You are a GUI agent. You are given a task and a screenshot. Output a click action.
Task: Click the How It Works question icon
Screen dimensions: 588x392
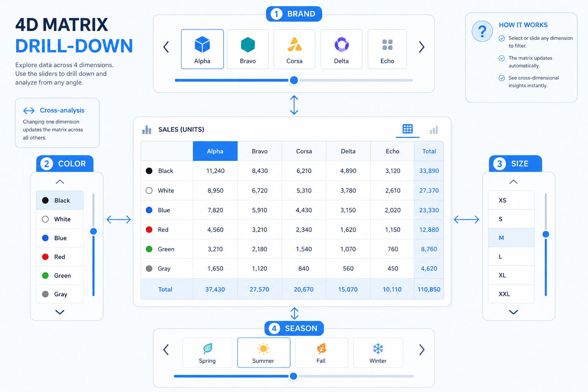pyautogui.click(x=482, y=31)
